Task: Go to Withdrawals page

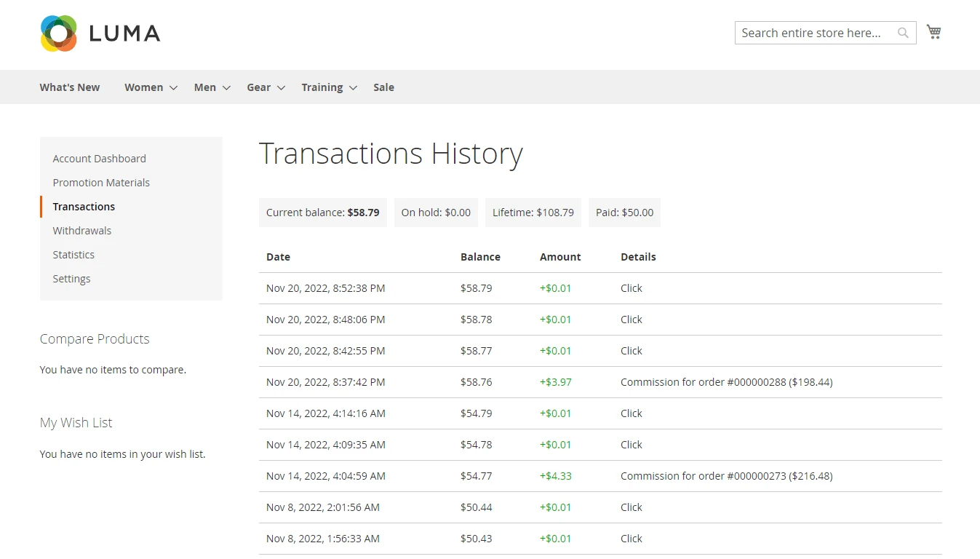Action: tap(81, 231)
